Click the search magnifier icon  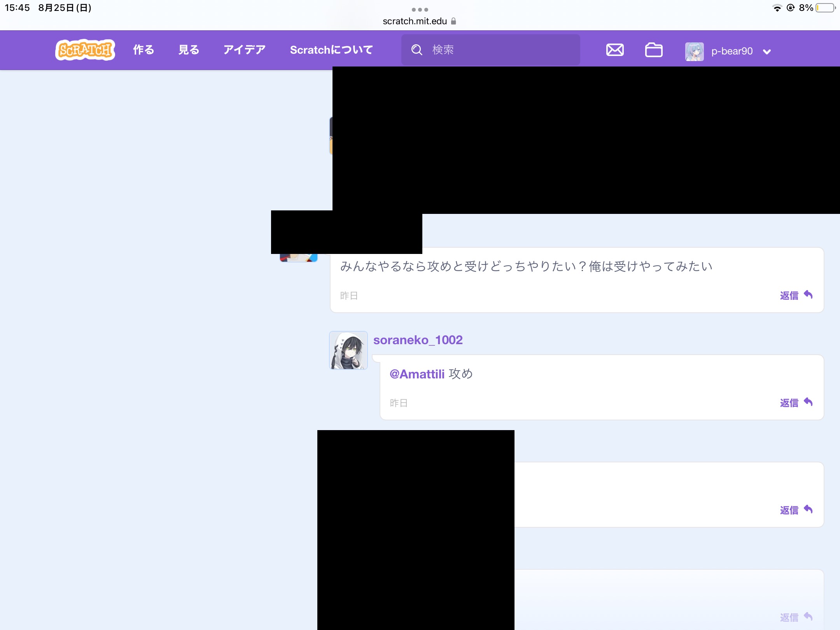point(416,50)
